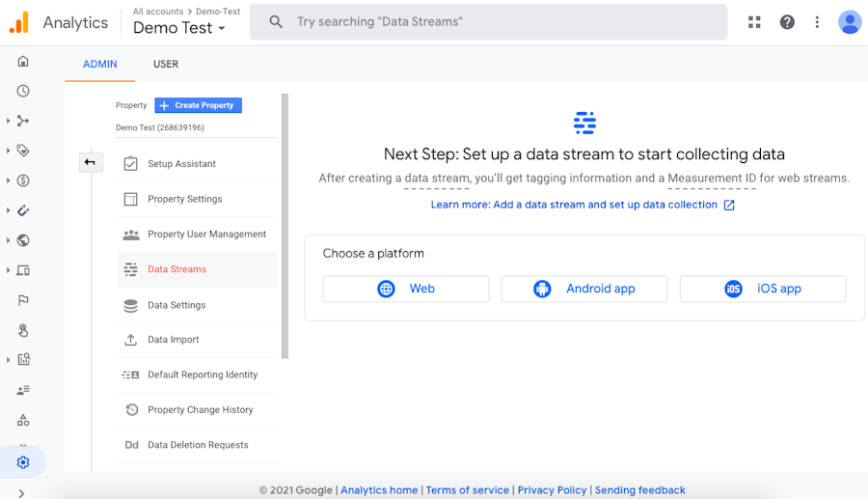This screenshot has height=499, width=868.
Task: Choose the iOS app platform button
Action: pyautogui.click(x=763, y=289)
